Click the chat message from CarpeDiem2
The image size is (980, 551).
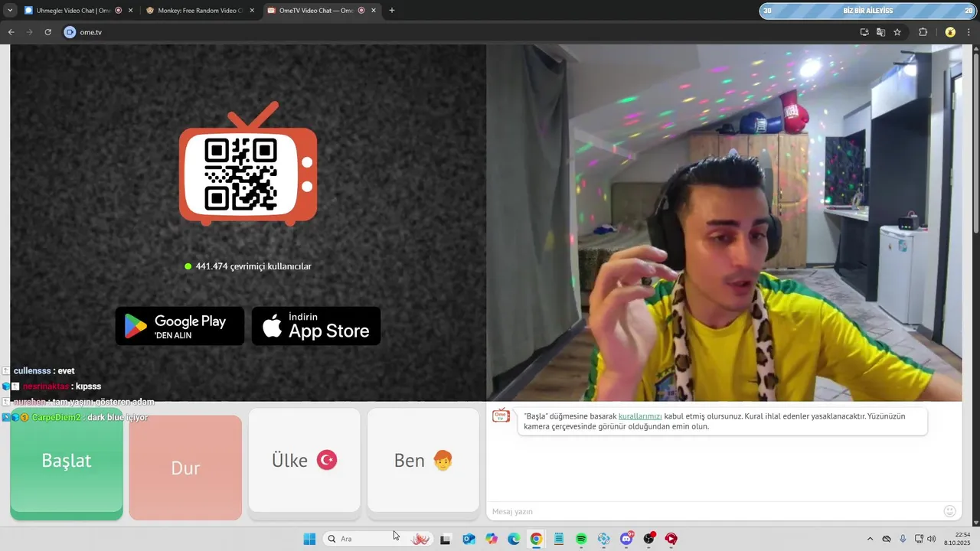[90, 417]
